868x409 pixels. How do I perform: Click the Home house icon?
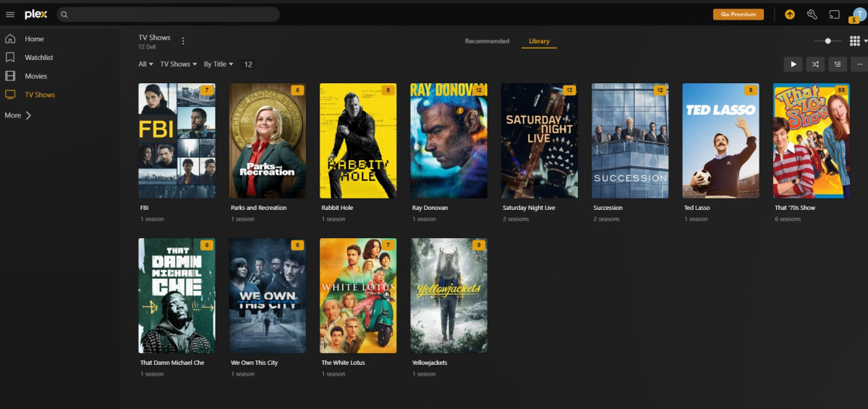coord(10,39)
